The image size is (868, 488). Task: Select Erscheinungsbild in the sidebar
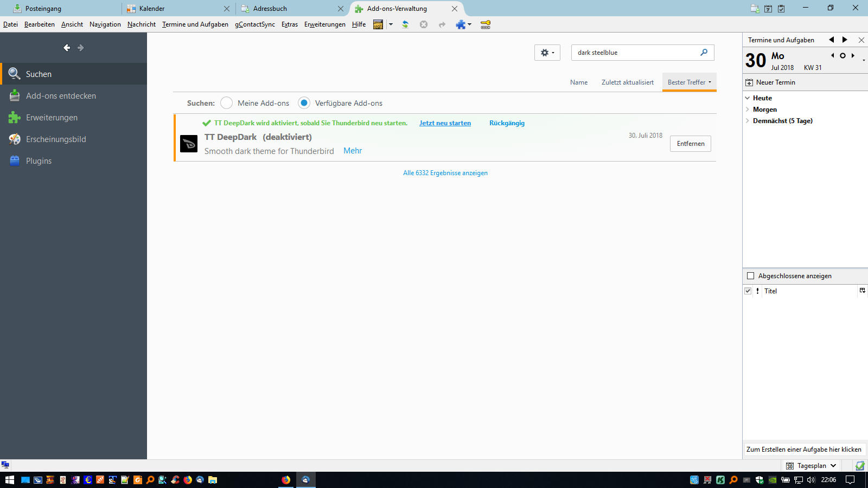click(x=74, y=139)
